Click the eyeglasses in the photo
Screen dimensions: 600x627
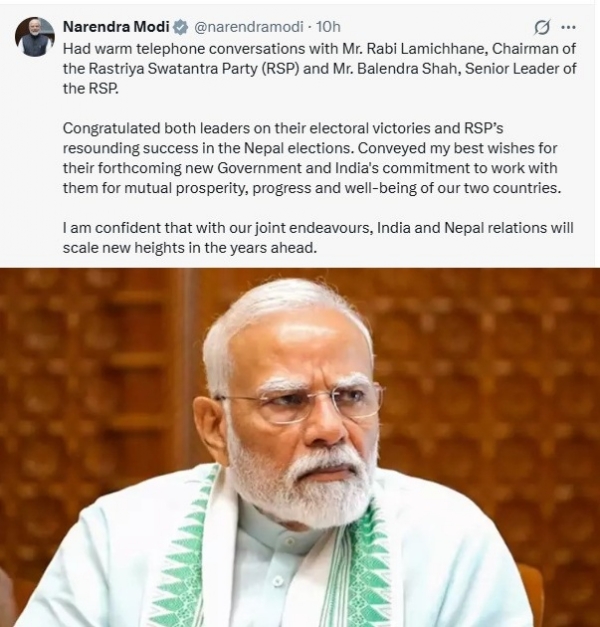(300, 402)
